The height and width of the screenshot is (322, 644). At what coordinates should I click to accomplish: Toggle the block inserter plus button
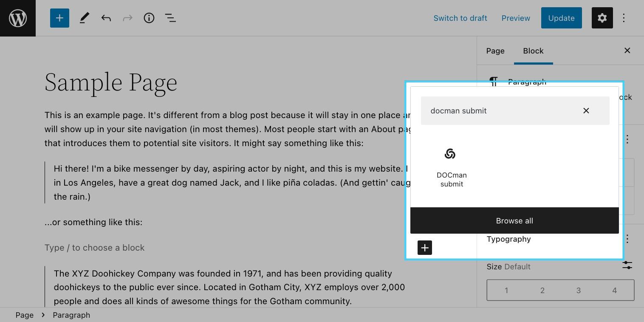(x=59, y=18)
